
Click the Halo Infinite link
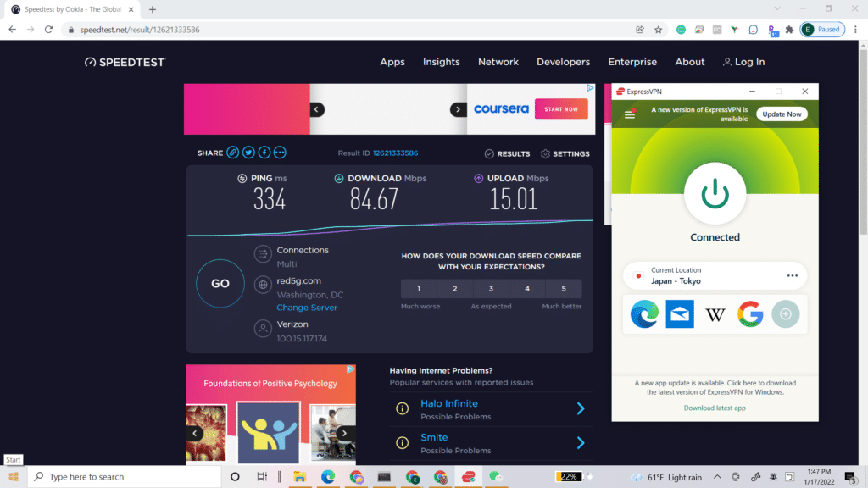tap(449, 403)
